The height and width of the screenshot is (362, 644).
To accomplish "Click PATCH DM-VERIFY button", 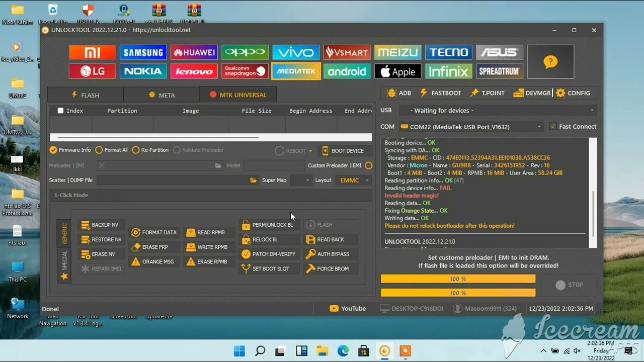I will [269, 254].
